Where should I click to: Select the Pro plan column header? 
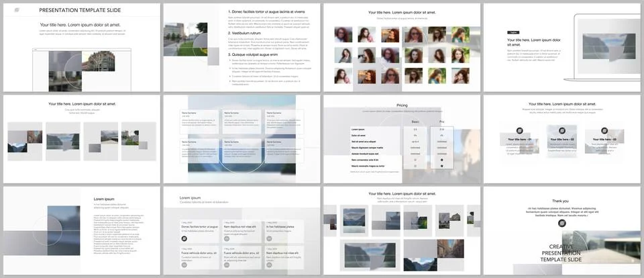click(x=442, y=122)
